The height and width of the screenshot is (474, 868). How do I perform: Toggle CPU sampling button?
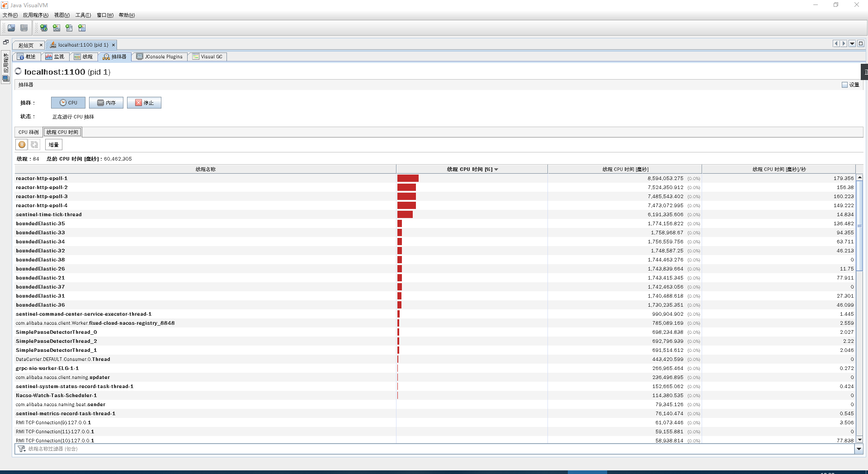[68, 103]
